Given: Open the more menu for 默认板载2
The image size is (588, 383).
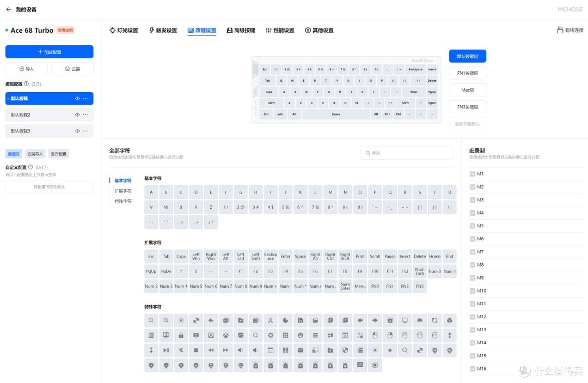Looking at the screenshot, I should pos(85,115).
